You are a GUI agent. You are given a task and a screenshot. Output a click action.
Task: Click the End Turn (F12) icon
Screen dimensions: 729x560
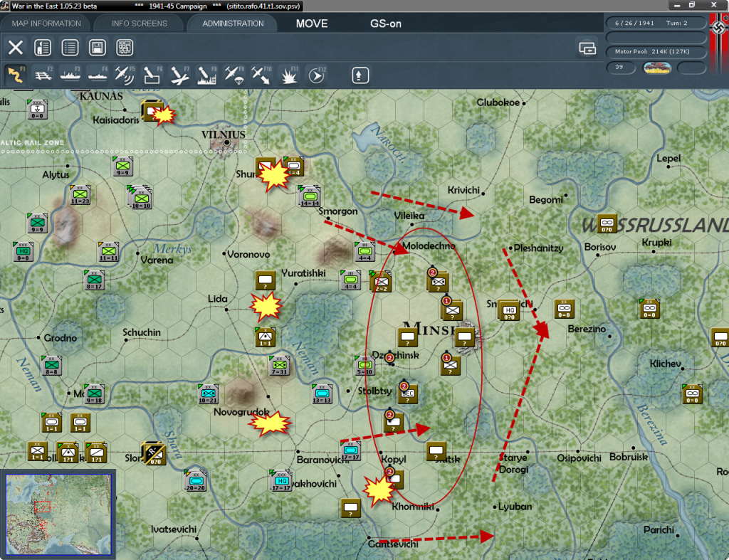coord(316,75)
